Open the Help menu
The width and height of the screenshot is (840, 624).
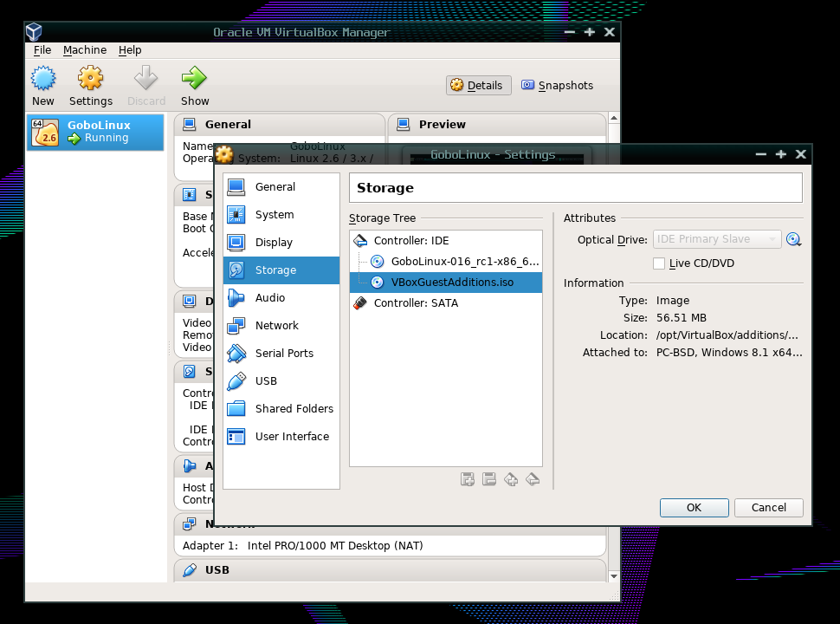[x=130, y=49]
